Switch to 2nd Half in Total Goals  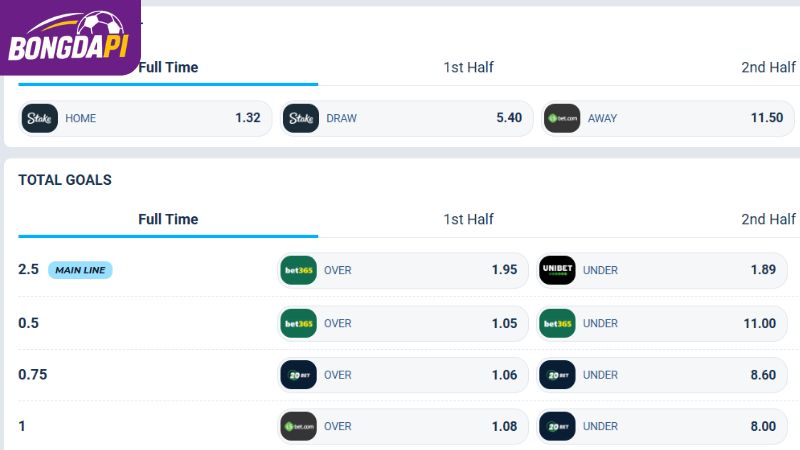[768, 219]
